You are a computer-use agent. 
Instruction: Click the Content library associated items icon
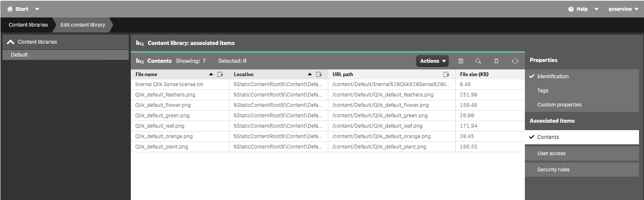pyautogui.click(x=140, y=43)
